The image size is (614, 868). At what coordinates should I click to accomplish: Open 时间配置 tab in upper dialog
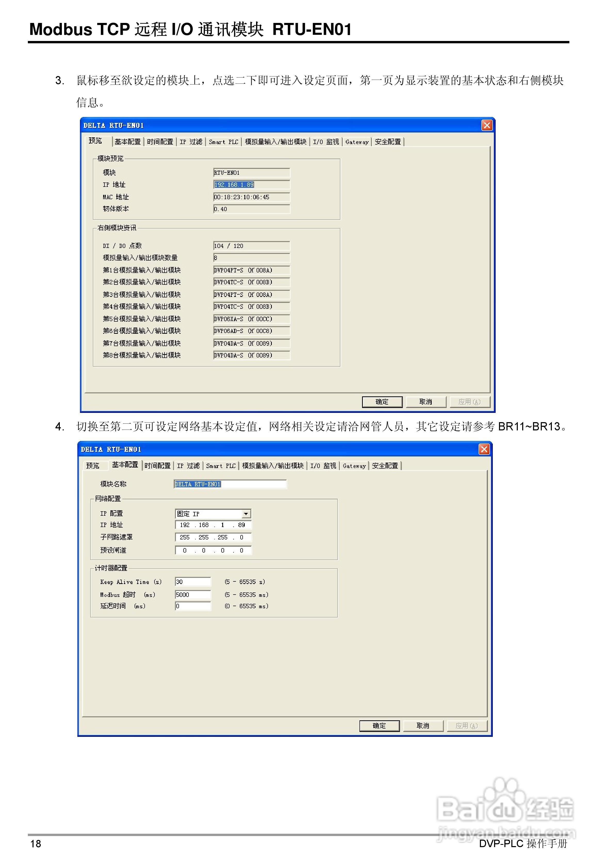click(160, 142)
